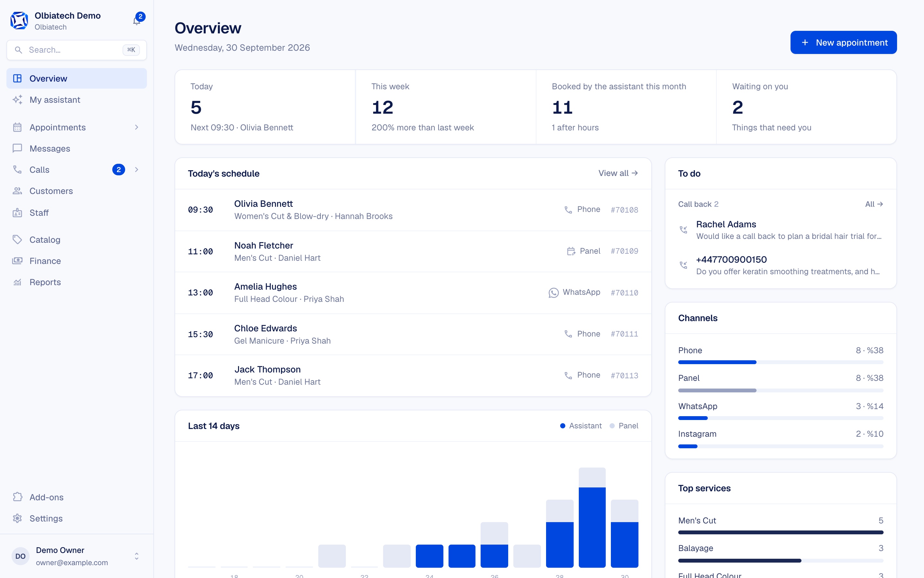
Task: Select Overview in the sidebar
Action: point(76,78)
